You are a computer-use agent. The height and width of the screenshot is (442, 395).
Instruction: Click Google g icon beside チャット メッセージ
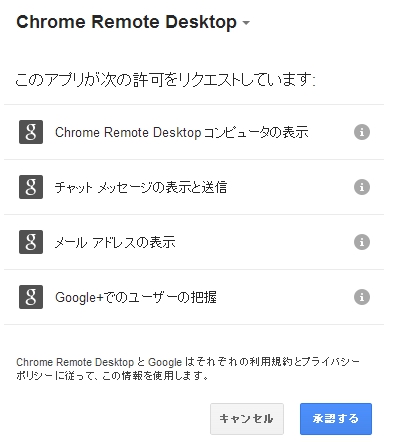tap(31, 187)
